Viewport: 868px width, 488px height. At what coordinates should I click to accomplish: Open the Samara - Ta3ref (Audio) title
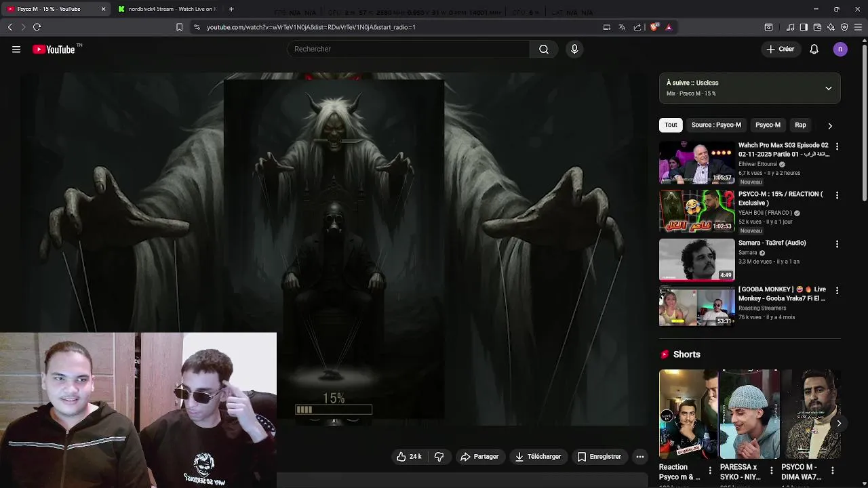tap(772, 243)
